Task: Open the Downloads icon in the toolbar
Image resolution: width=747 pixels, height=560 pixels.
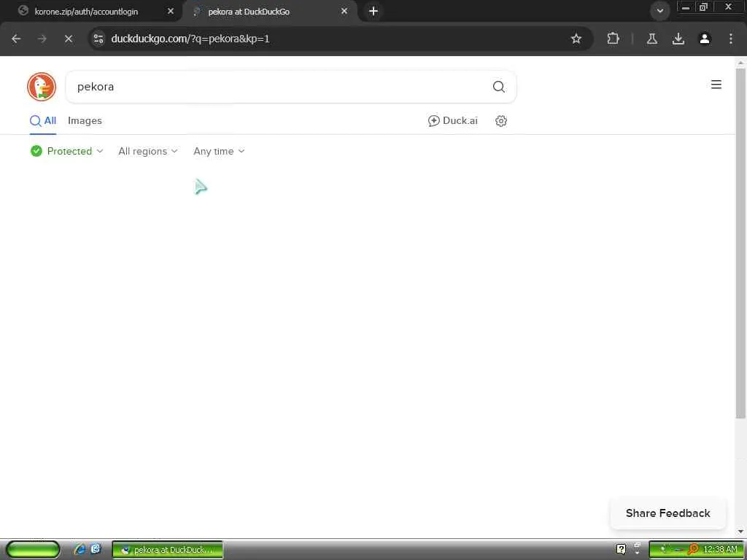Action: pos(678,39)
